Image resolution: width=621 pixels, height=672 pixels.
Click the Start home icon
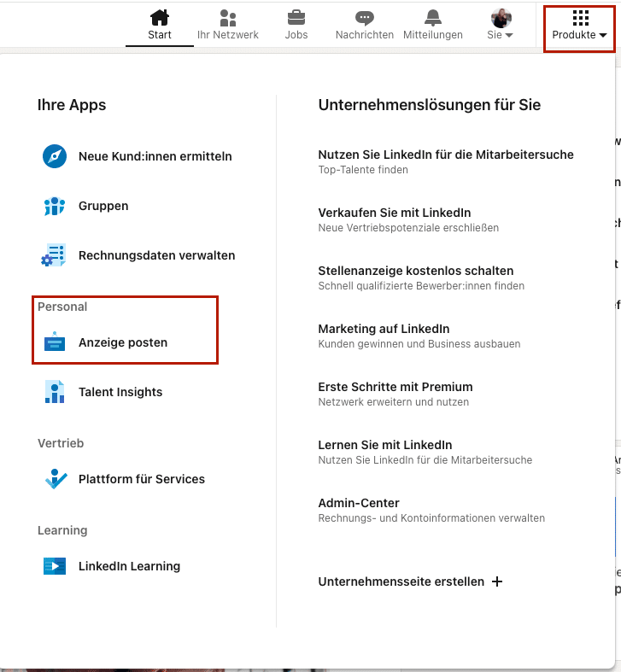point(160,18)
